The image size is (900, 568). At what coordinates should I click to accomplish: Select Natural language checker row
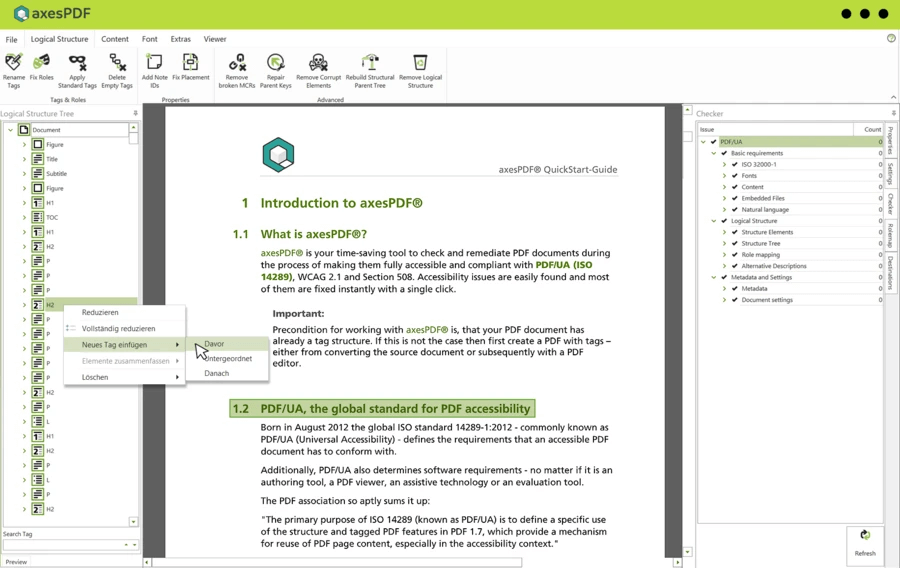click(x=791, y=209)
